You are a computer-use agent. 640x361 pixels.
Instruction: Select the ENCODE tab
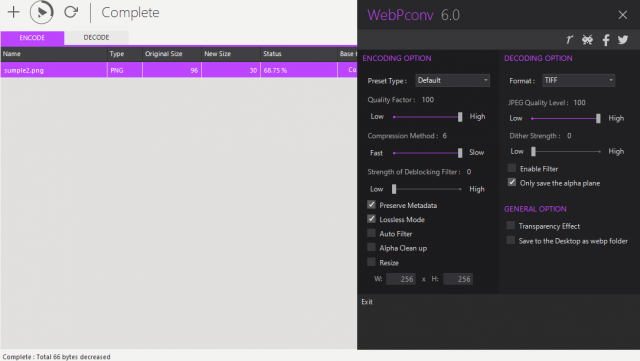coord(32,38)
